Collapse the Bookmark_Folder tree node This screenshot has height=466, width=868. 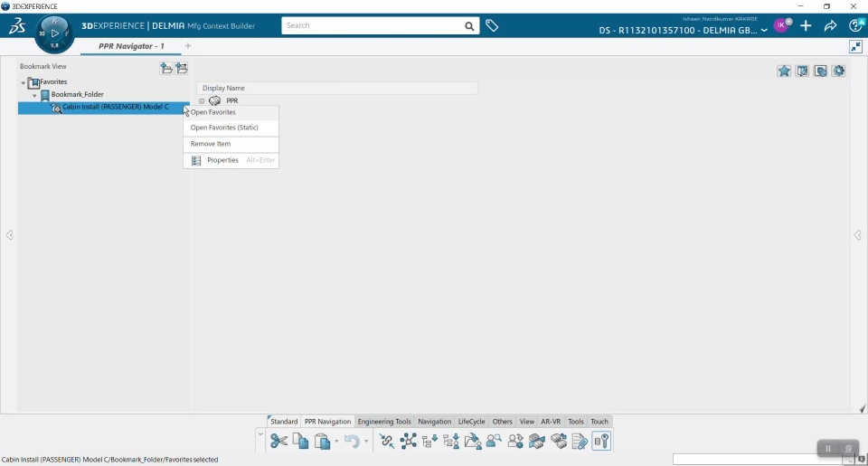35,95
